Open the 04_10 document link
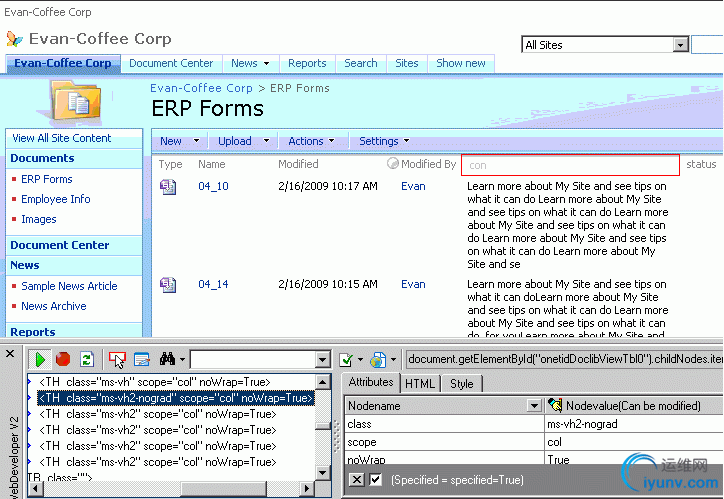This screenshot has height=499, width=724. pyautogui.click(x=213, y=186)
